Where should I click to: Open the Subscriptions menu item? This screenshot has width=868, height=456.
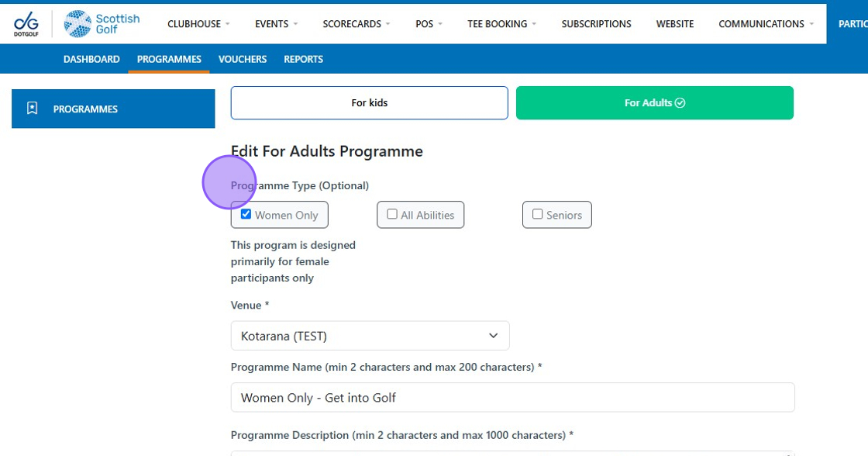coord(596,24)
